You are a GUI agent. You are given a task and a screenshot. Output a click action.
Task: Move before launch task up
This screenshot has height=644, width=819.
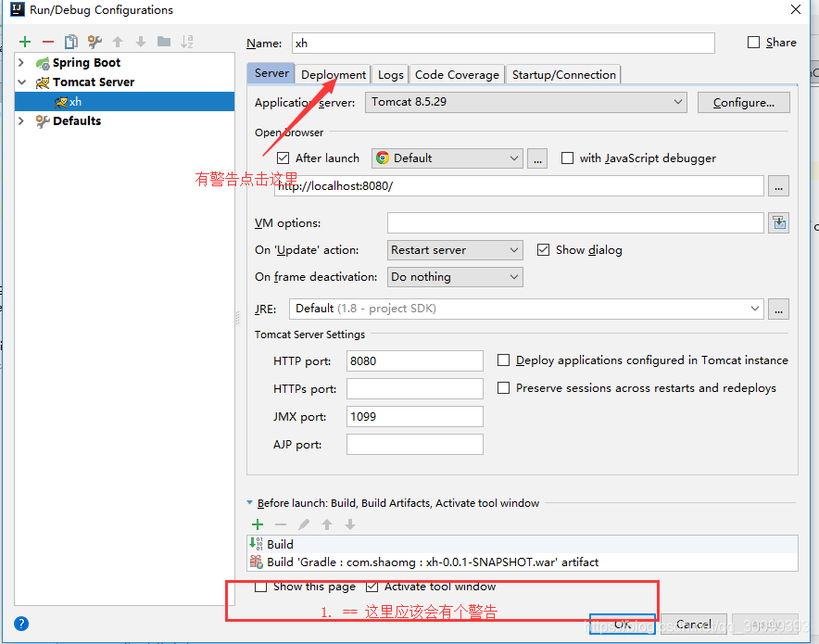(327, 524)
